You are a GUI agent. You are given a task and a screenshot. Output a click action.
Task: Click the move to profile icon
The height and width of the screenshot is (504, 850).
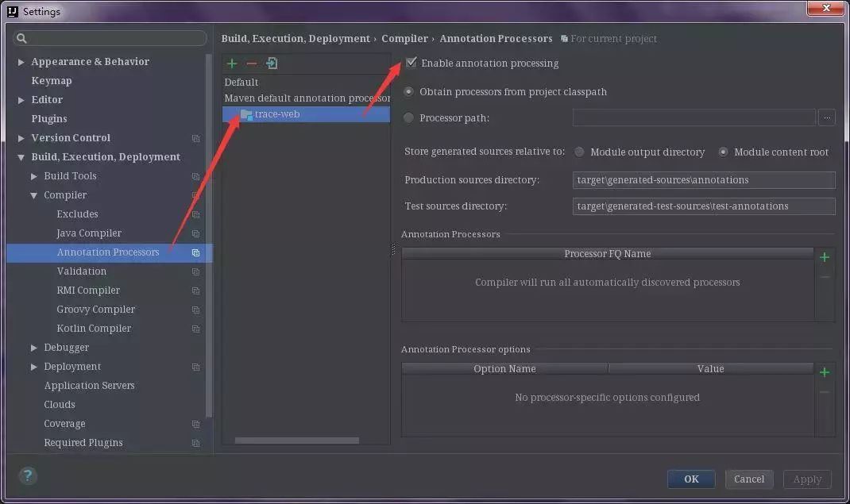tap(272, 63)
